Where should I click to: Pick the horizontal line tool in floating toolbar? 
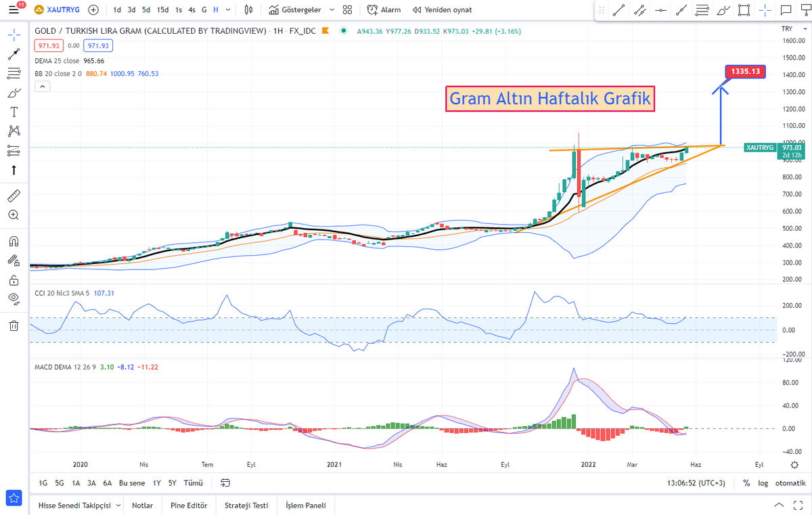(x=660, y=10)
